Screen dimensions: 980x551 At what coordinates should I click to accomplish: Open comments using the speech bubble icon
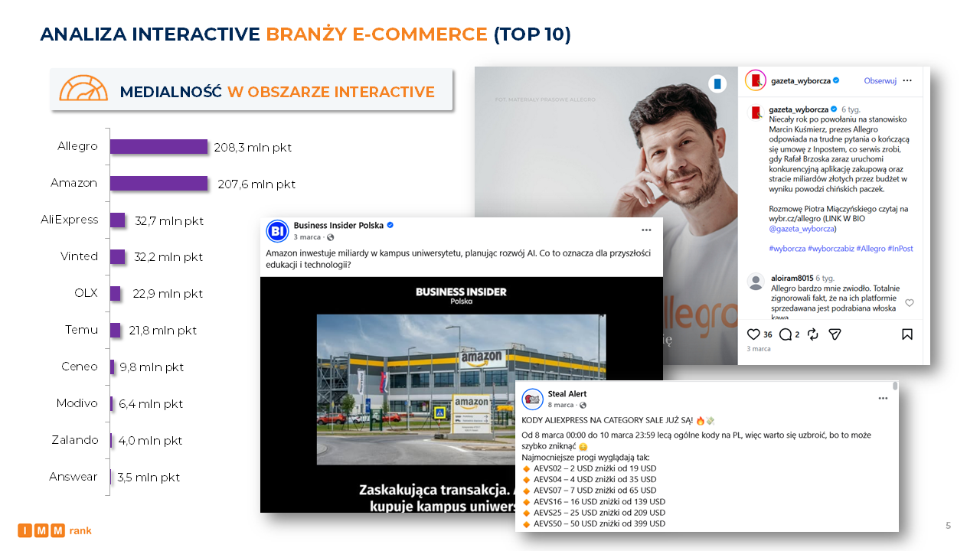pos(785,334)
